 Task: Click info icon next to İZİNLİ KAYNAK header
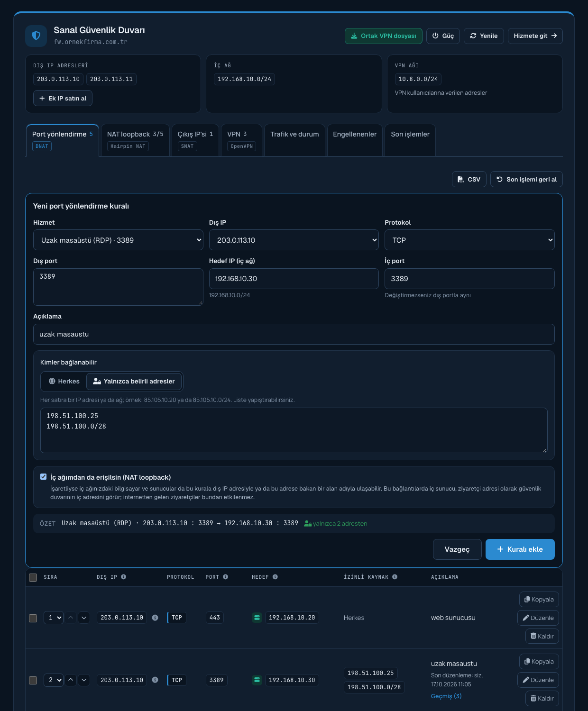point(395,577)
